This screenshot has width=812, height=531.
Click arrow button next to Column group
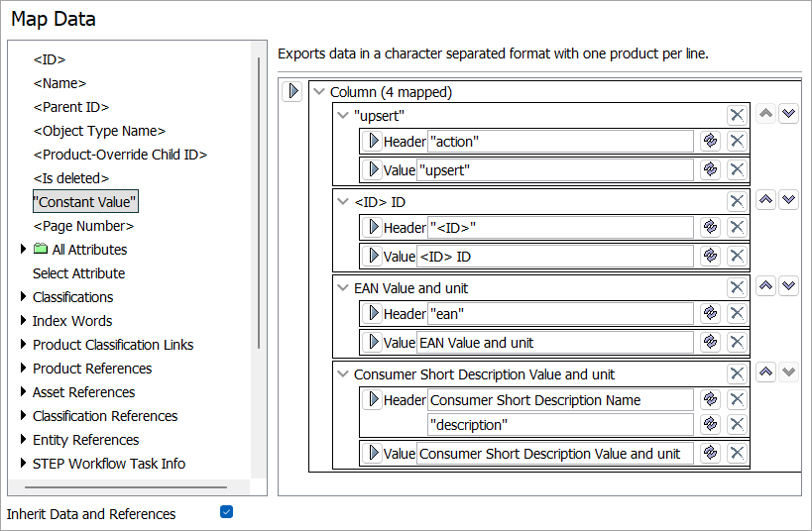click(x=293, y=91)
